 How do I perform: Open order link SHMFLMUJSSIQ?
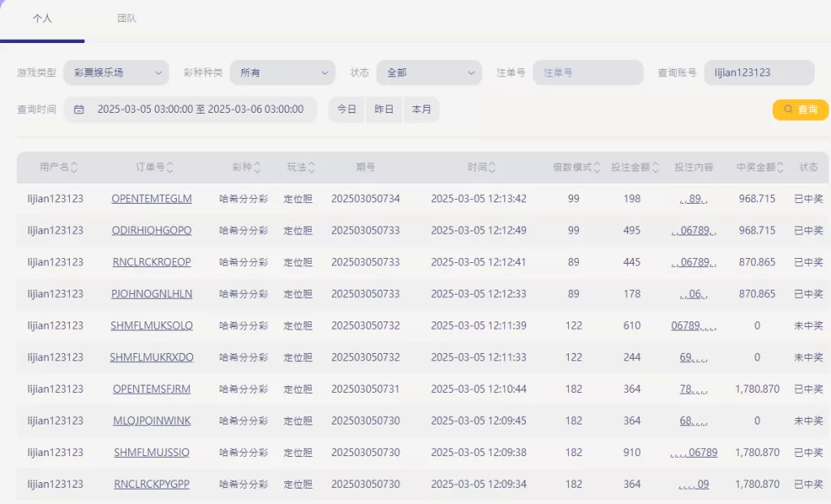(152, 453)
